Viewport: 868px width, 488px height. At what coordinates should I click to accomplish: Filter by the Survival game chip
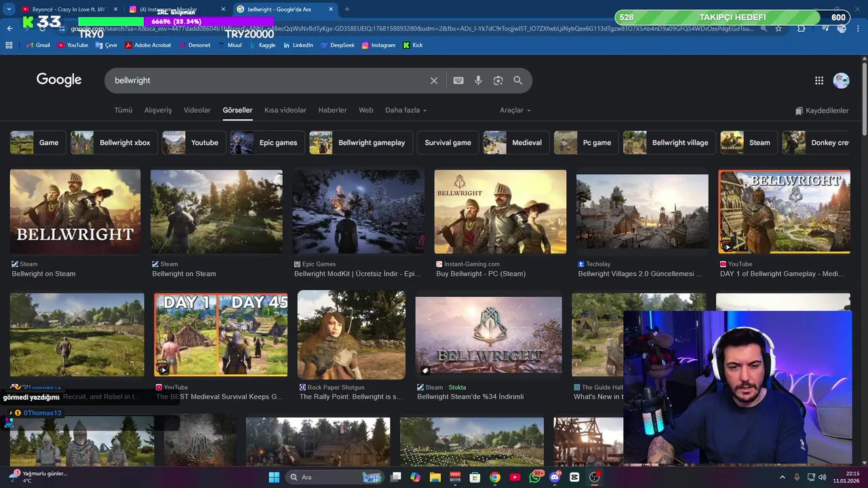coord(448,143)
